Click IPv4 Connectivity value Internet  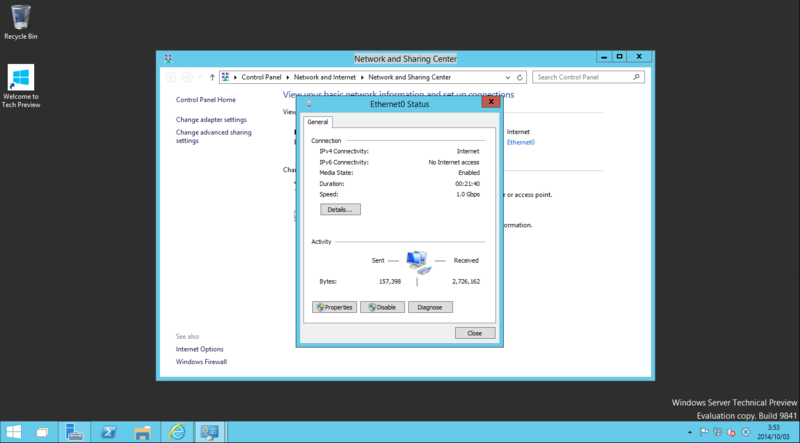[468, 151]
